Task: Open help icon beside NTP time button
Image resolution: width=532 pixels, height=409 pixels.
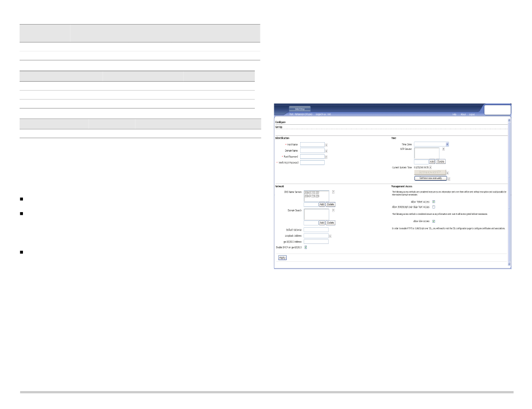Action: click(448, 173)
